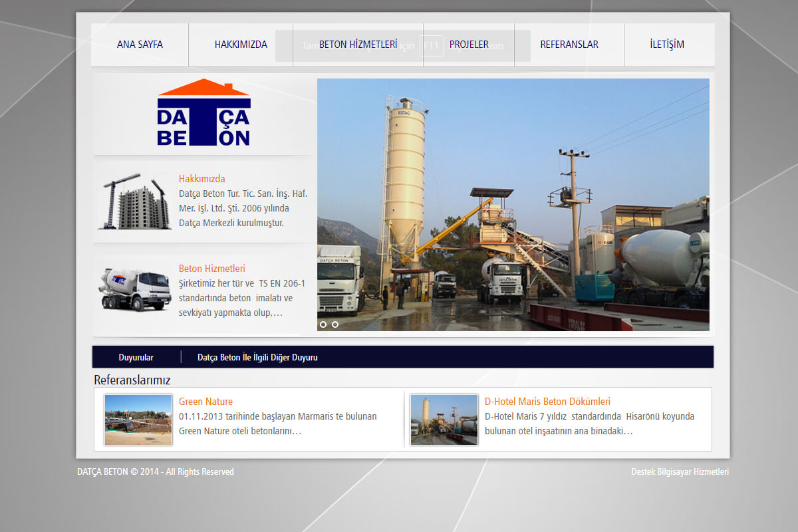This screenshot has height=532, width=798.
Task: Switch to the second slideshow dot
Action: click(335, 325)
